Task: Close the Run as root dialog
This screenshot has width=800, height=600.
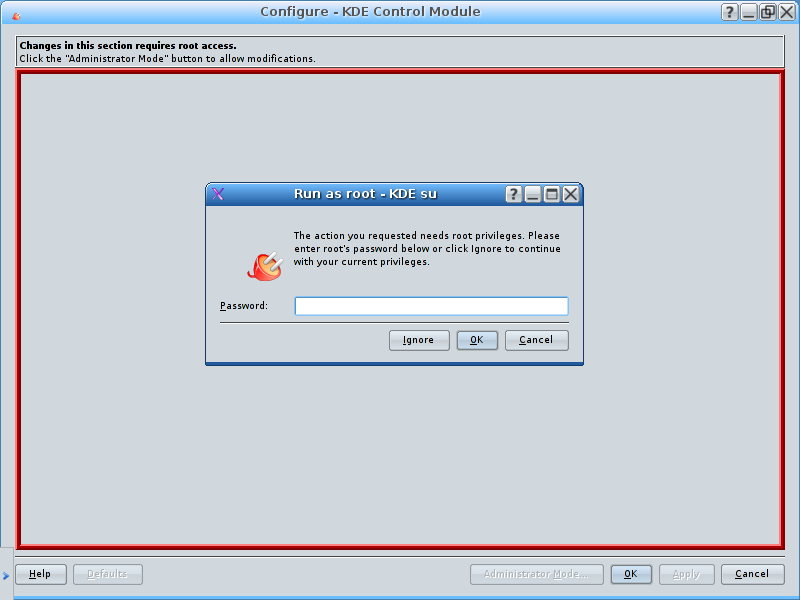Action: click(570, 194)
